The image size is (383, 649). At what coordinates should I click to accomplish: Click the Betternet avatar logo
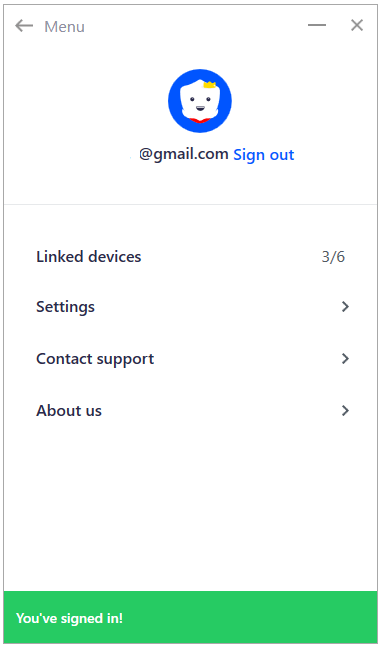(x=200, y=101)
